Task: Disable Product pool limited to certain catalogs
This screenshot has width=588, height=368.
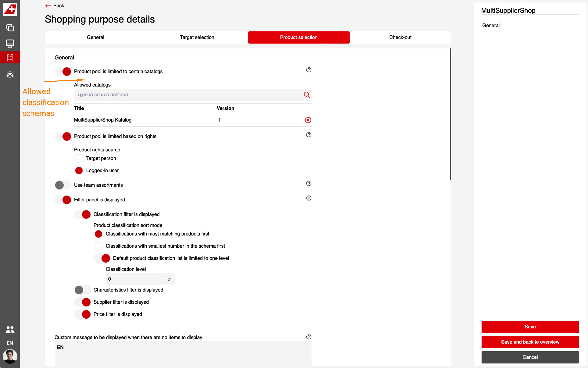Action: (63, 72)
